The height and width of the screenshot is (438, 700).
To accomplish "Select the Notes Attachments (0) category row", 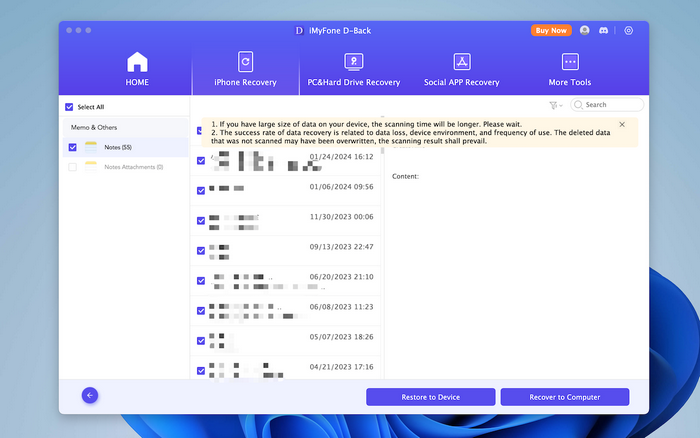I will tap(125, 167).
